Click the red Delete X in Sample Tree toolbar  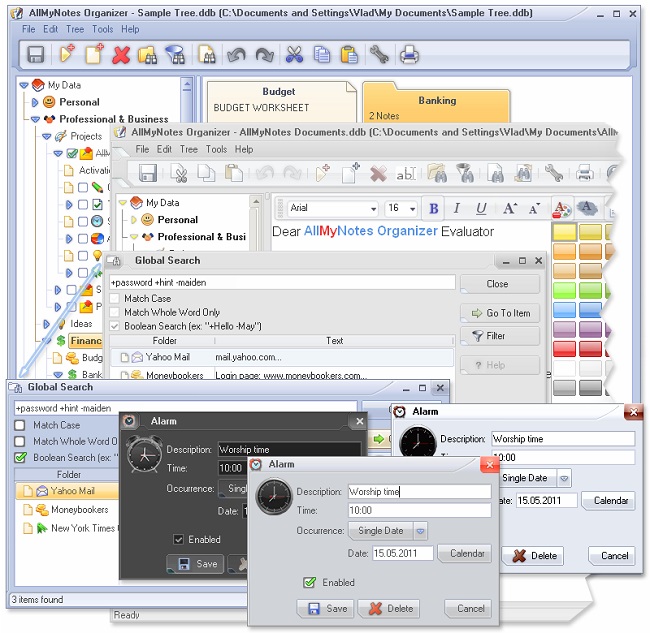point(121,55)
